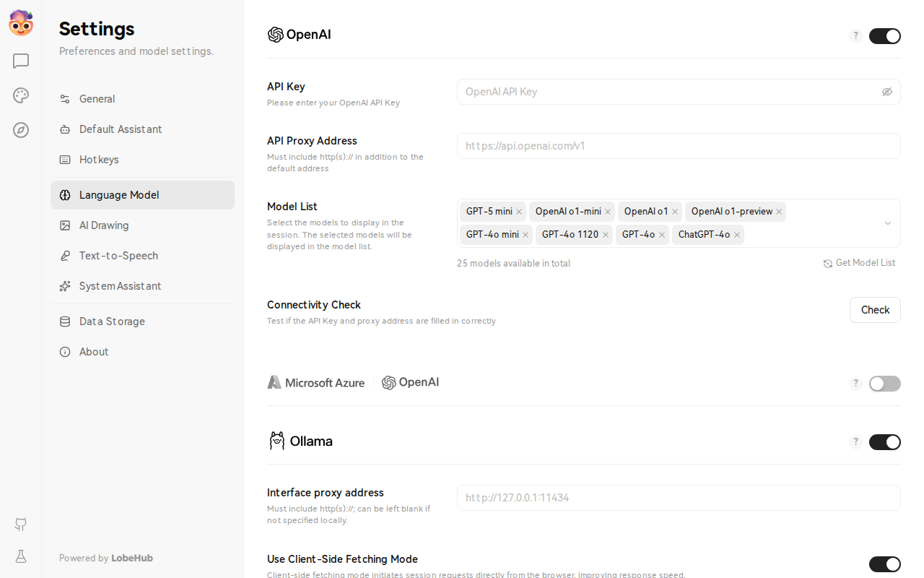Enable the Microsoft Azure provider switch

885,384
